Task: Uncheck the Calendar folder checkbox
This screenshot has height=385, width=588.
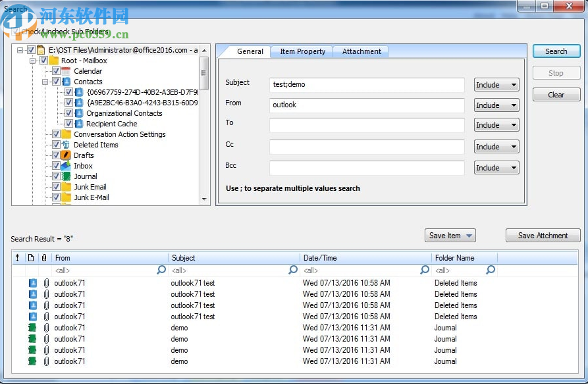Action: pyautogui.click(x=55, y=71)
